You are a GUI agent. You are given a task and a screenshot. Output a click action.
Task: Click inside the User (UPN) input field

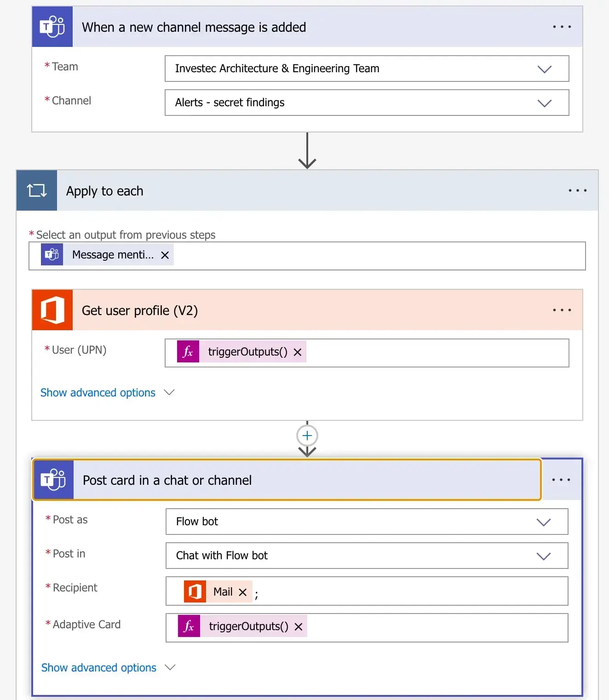click(x=367, y=353)
